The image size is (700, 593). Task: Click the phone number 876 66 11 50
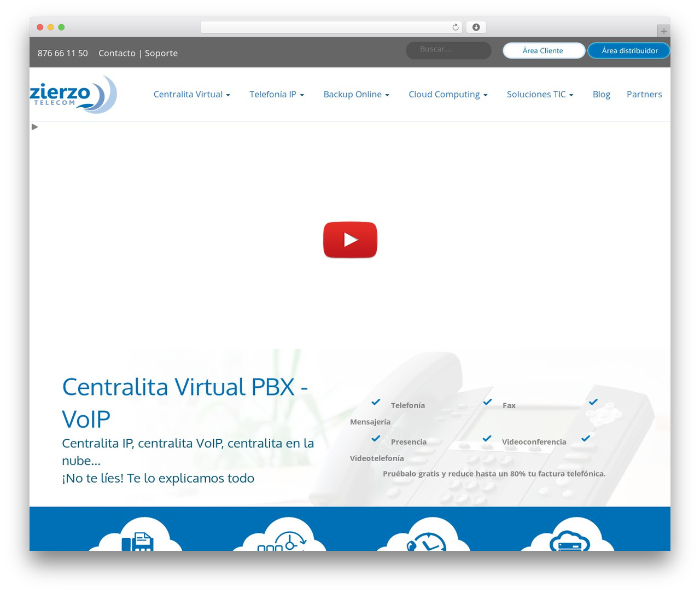pos(63,53)
